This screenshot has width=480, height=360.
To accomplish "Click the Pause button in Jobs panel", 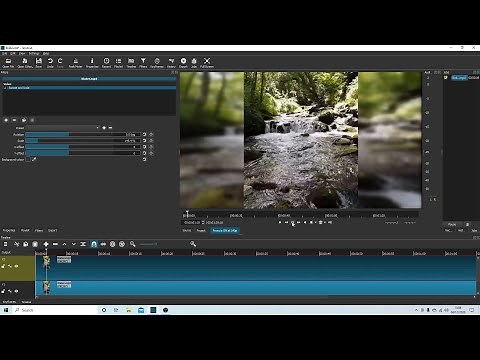I will [452, 224].
